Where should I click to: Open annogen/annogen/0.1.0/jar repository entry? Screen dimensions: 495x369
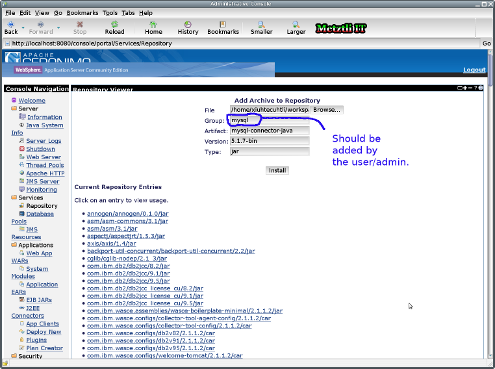[x=128, y=213]
